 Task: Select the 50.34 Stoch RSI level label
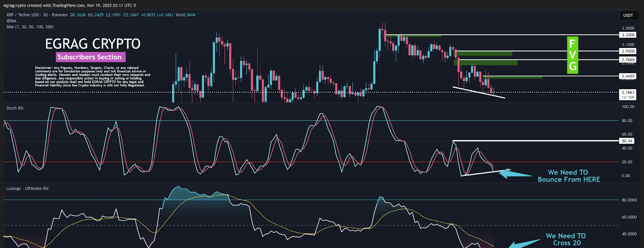pos(627,141)
